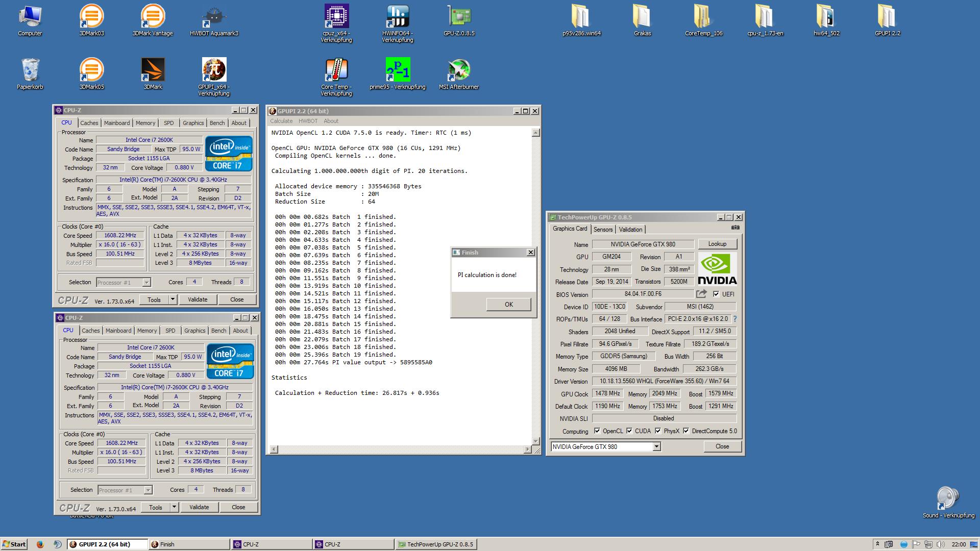
Task: Click the Close button in GPU-Z
Action: [x=722, y=446]
